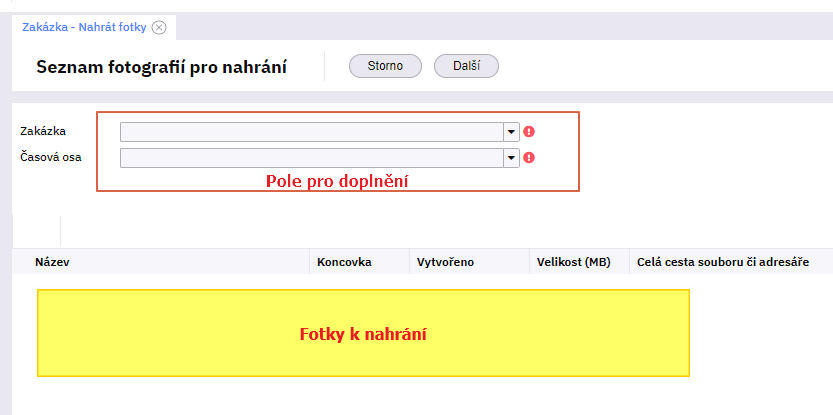The image size is (833, 415).
Task: Expand the Zakázka dropdown arrow
Action: 511,131
